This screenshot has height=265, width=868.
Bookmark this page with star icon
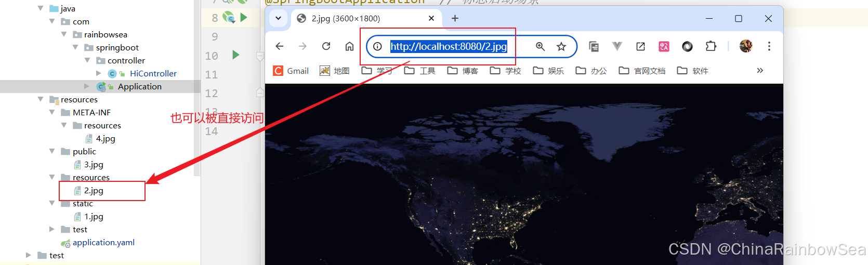coord(561,47)
